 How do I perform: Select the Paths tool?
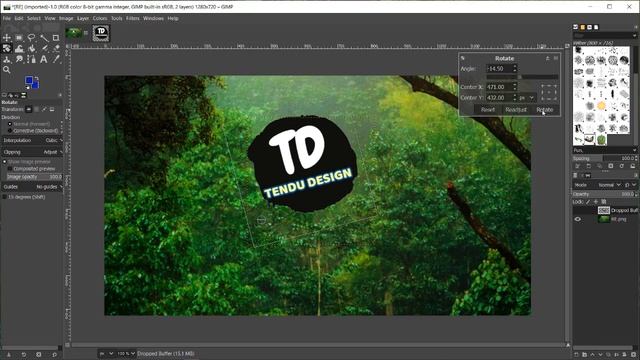31,59
